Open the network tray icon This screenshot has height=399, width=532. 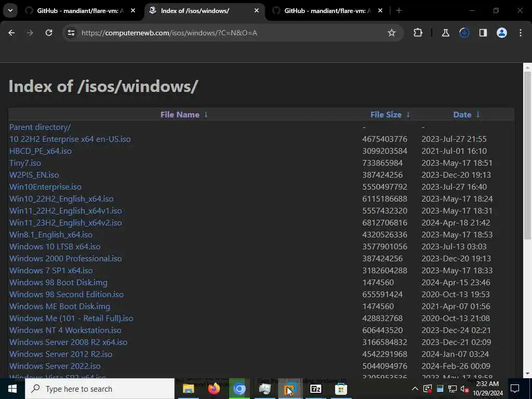(453, 389)
